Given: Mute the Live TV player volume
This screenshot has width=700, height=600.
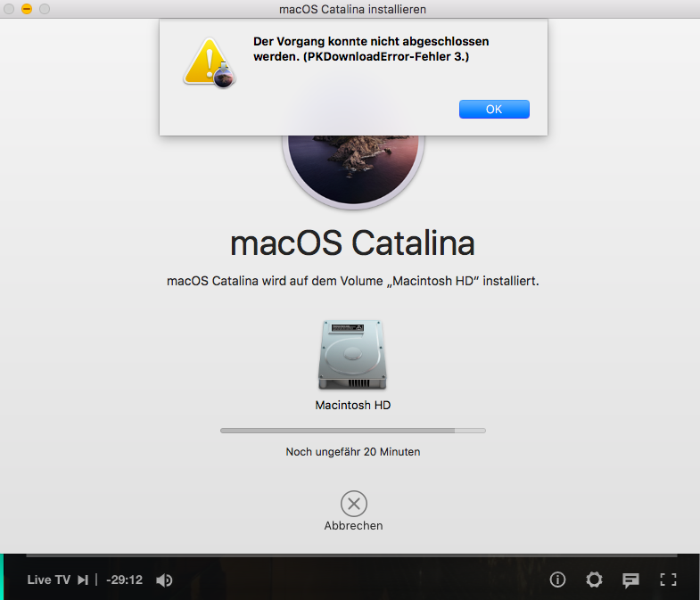Looking at the screenshot, I should point(164,579).
